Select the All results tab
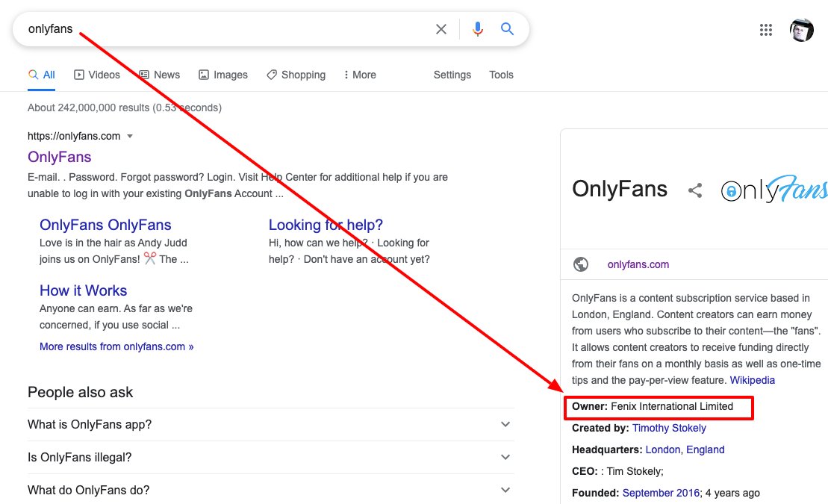 pyautogui.click(x=41, y=75)
